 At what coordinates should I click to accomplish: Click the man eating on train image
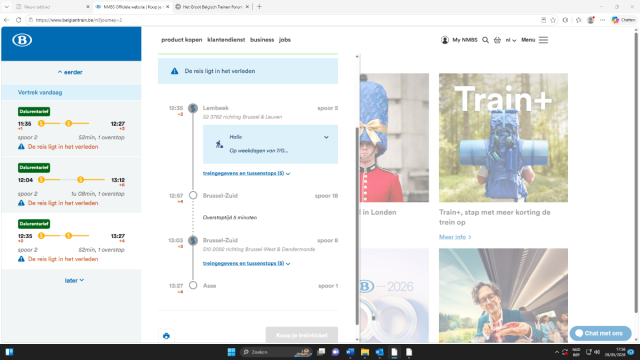coord(503,295)
